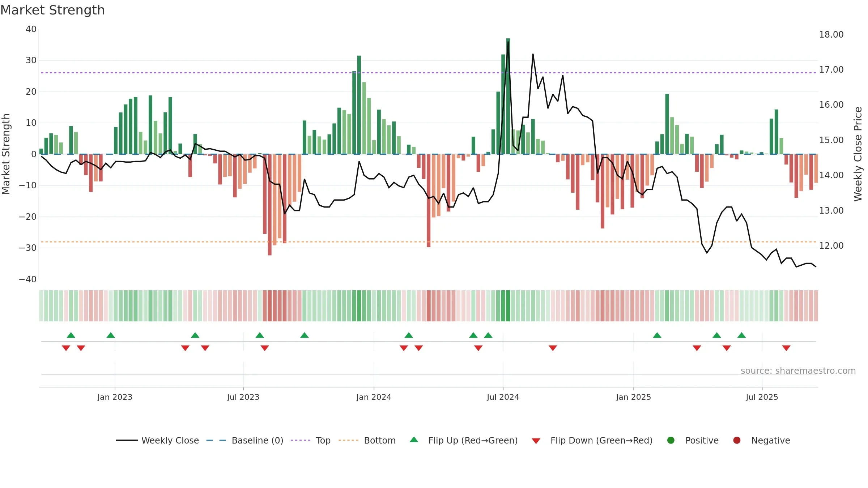868x488 pixels.
Task: Click the flip-down marker between Jul 2024 and Jan 2025
Action: pyautogui.click(x=553, y=348)
